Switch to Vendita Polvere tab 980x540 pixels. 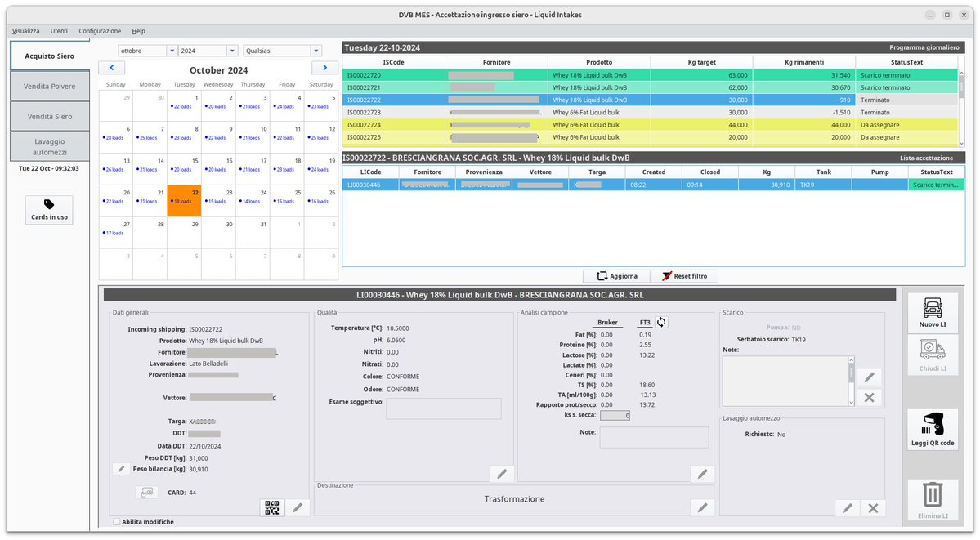49,87
